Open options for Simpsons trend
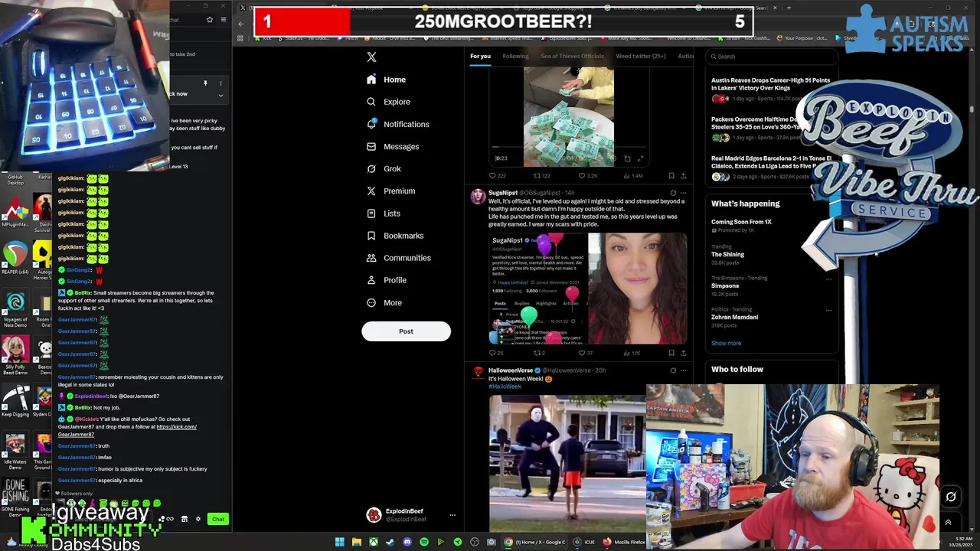Image resolution: width=980 pixels, height=551 pixels. 828,279
